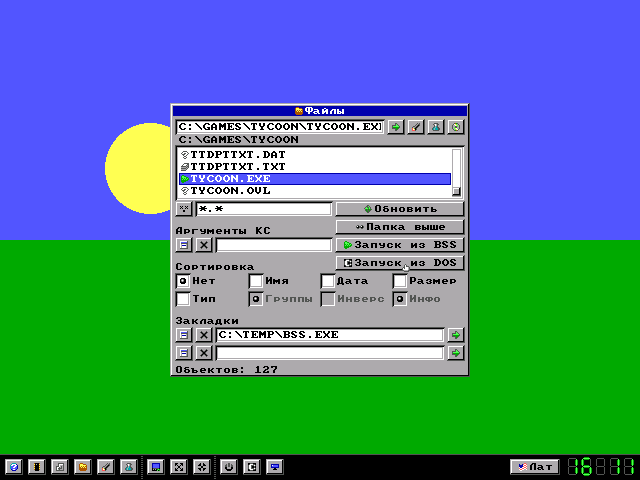The width and height of the screenshot is (640, 480).
Task: Click the blue screen icon in the taskbar
Action: click(156, 467)
